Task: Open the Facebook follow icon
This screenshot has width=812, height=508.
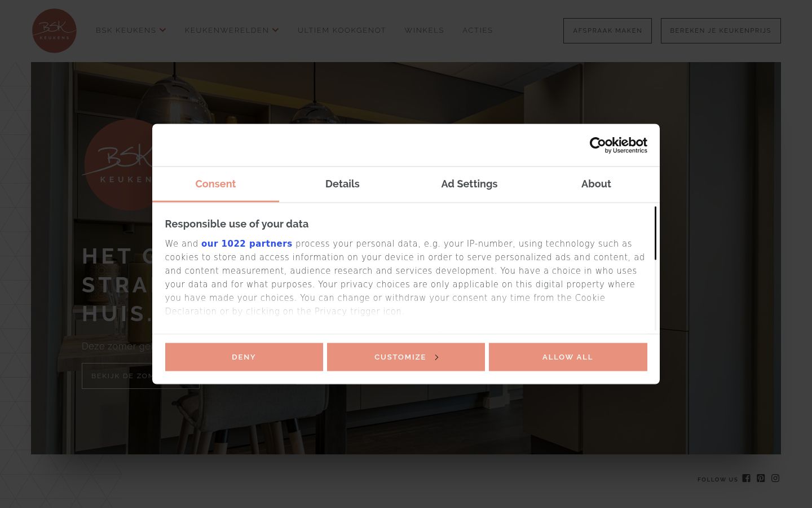Action: pos(746,478)
